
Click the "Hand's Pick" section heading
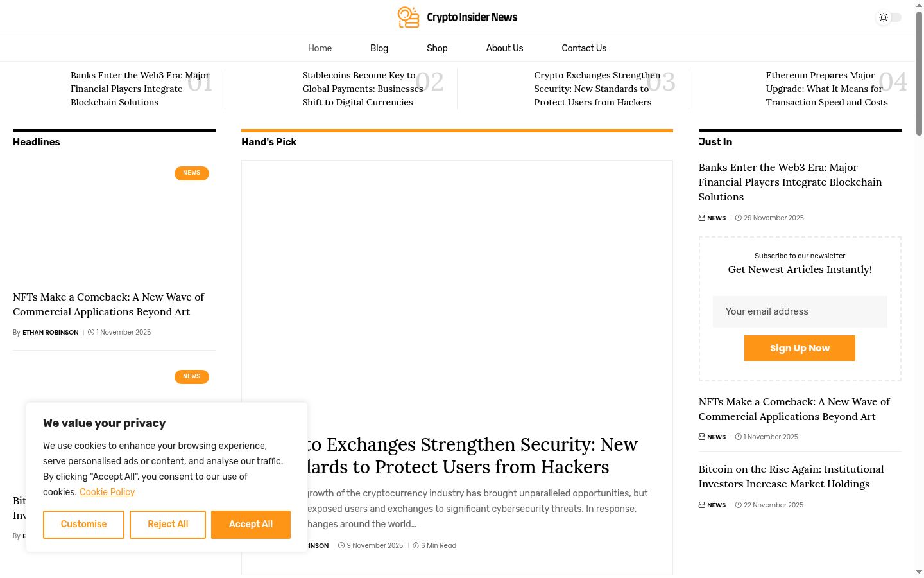(269, 142)
